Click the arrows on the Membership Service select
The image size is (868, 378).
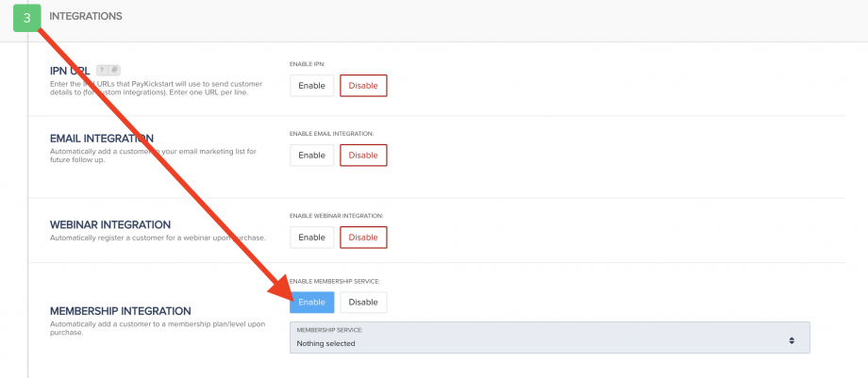pos(793,340)
